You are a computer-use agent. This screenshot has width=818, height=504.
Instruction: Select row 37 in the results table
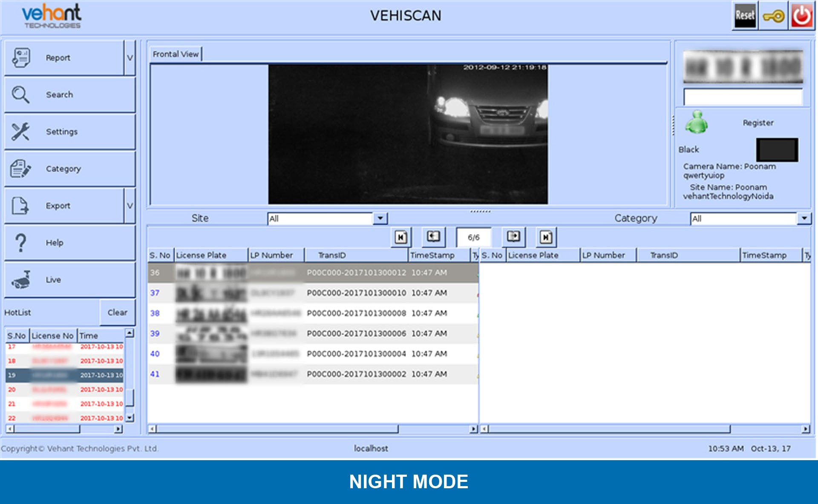click(313, 293)
